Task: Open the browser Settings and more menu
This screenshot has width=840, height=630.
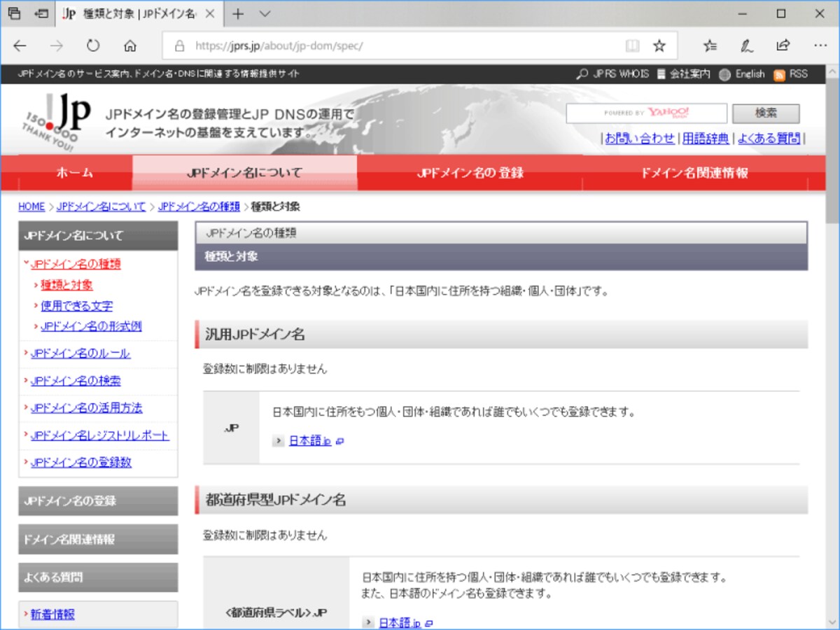Action: 820,45
